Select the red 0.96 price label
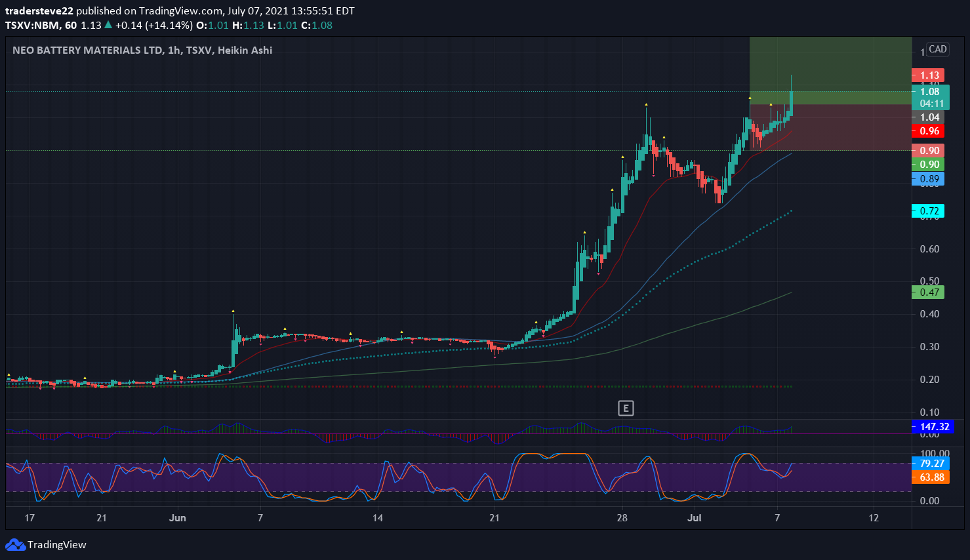The image size is (970, 560). (928, 131)
